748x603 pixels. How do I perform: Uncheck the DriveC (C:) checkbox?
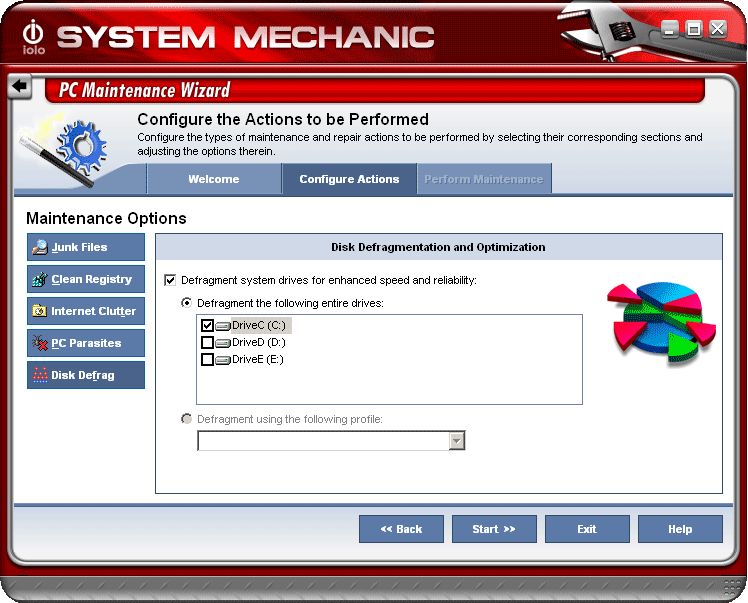pyautogui.click(x=207, y=325)
